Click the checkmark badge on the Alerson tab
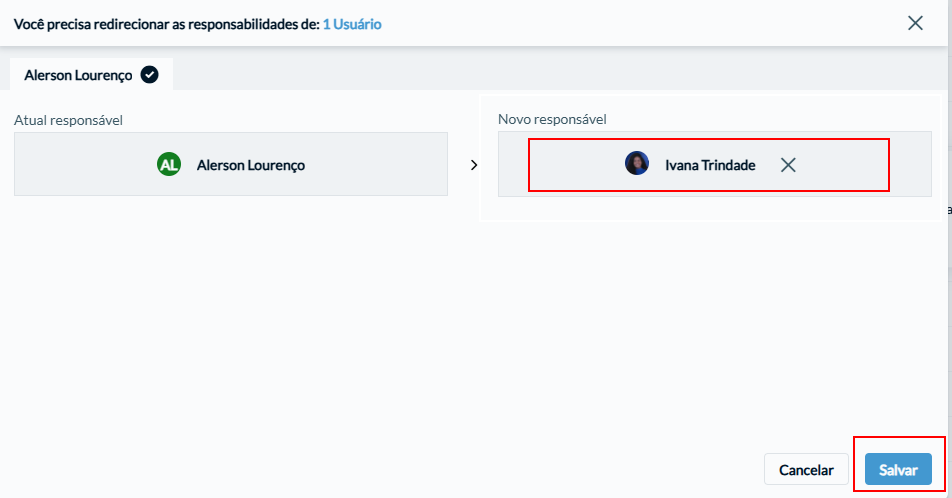The image size is (952, 498). point(149,75)
